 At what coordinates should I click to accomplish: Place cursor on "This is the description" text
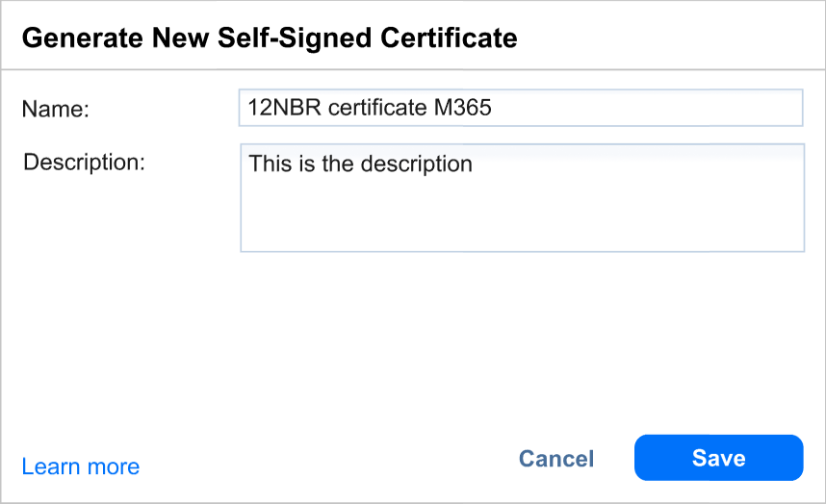coord(360,164)
